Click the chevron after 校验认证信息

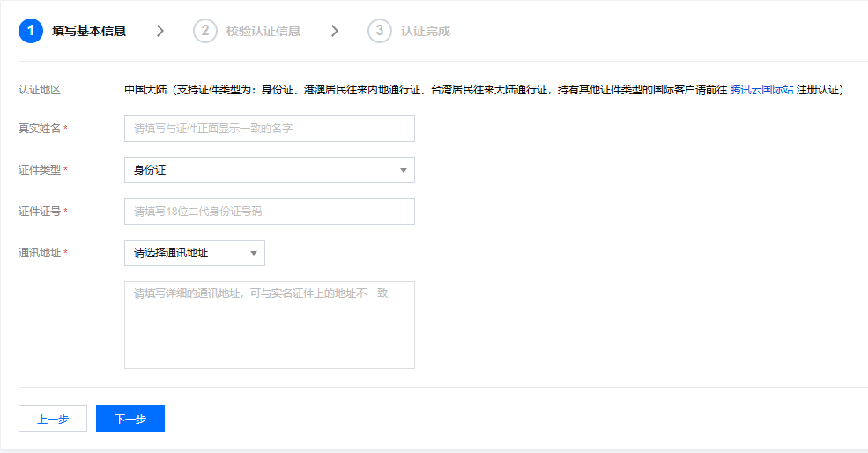click(x=334, y=31)
